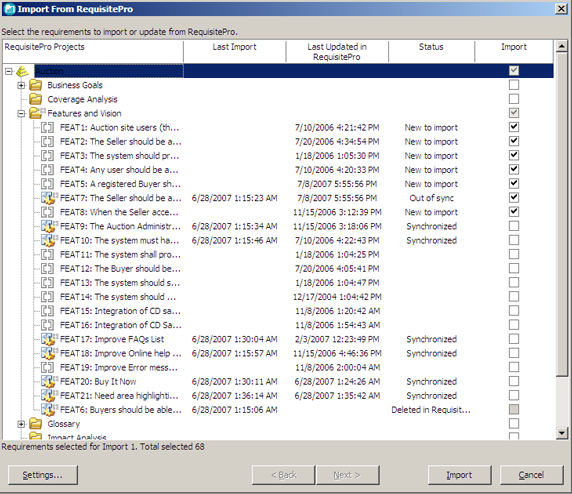The height and width of the screenshot is (494, 572).
Task: Click the FEAT12 requirement bracket icon
Action: (47, 269)
